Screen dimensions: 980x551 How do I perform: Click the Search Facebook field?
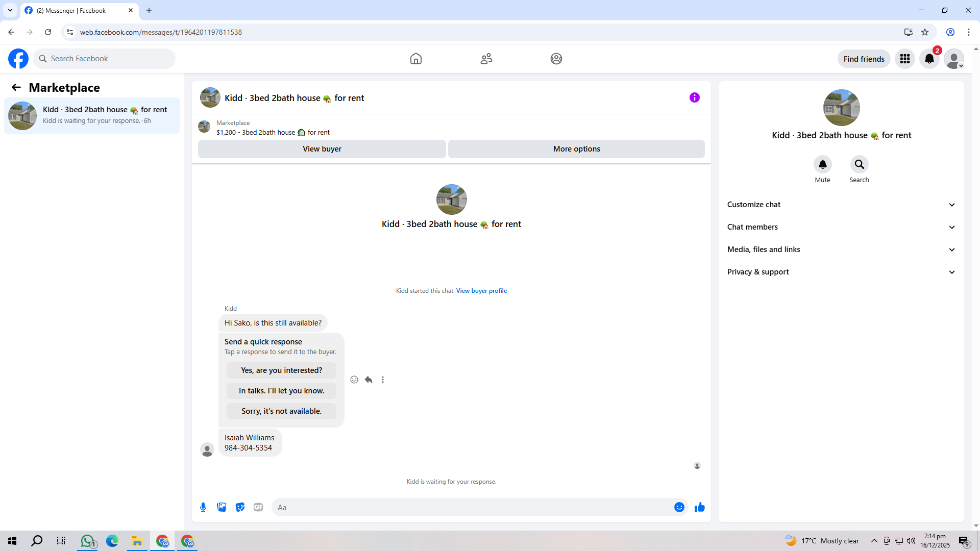coord(105,59)
